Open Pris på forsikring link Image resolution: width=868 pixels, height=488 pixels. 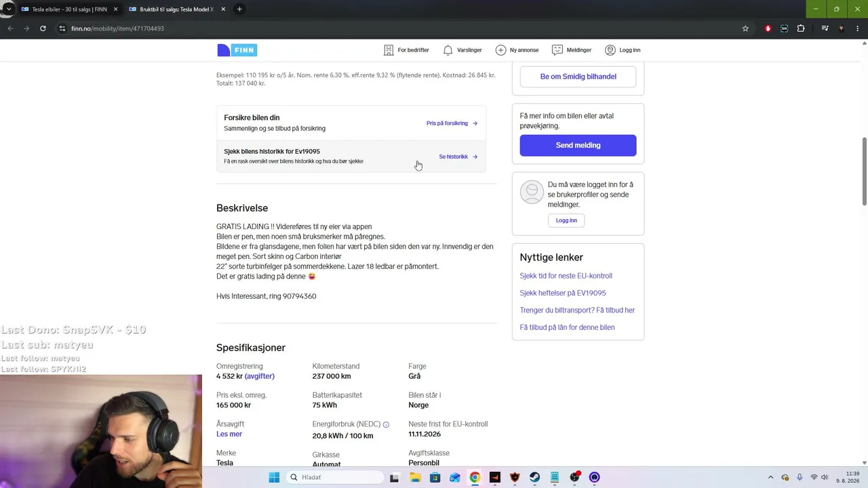(x=452, y=123)
